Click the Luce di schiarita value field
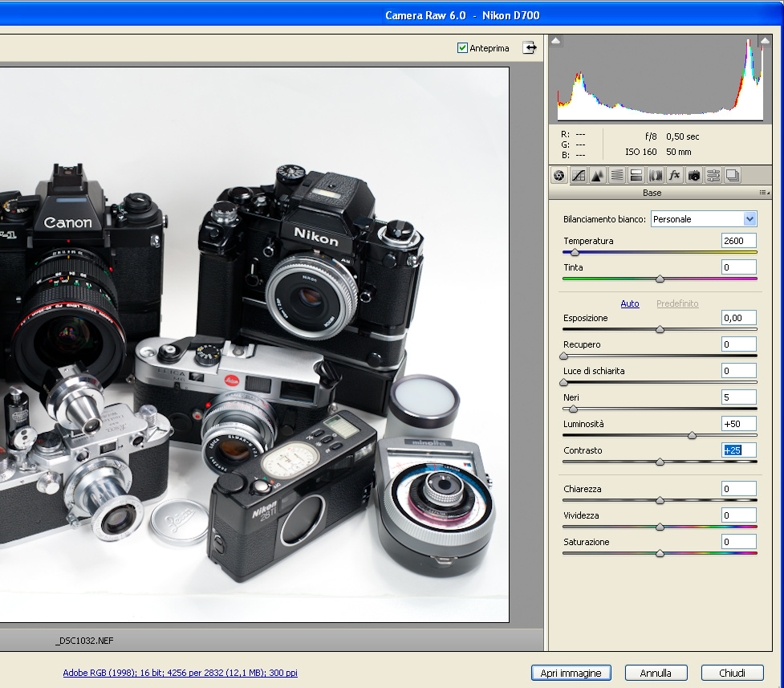Image resolution: width=784 pixels, height=688 pixels. tap(739, 371)
